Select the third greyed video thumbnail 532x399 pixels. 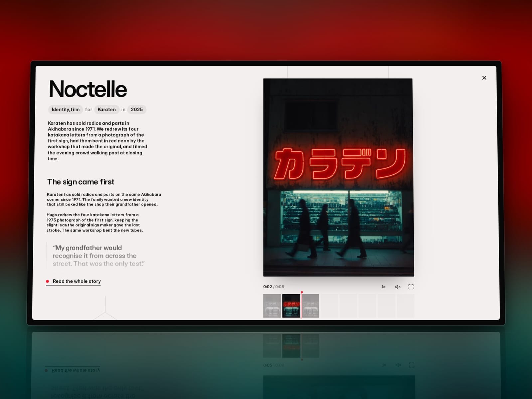click(311, 306)
